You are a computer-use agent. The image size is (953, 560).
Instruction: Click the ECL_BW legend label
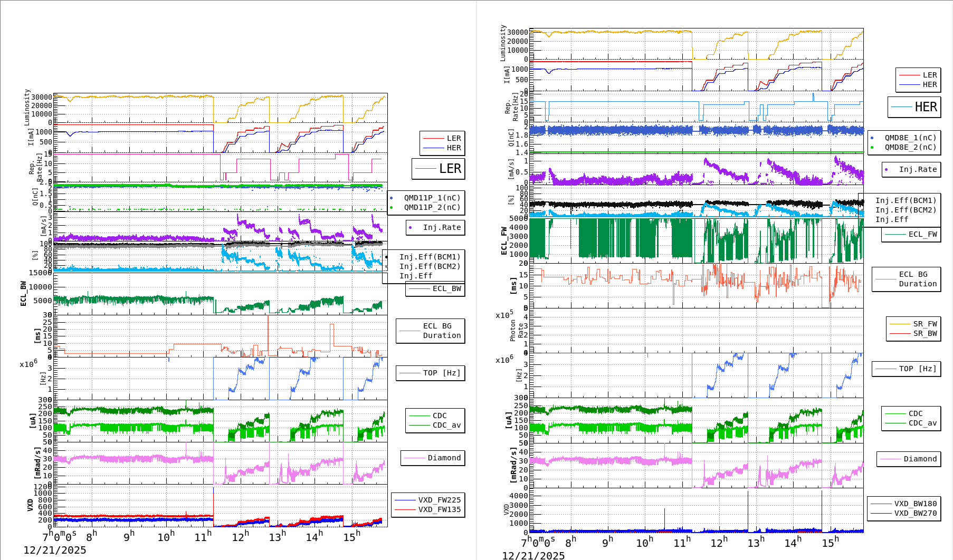pos(446,288)
